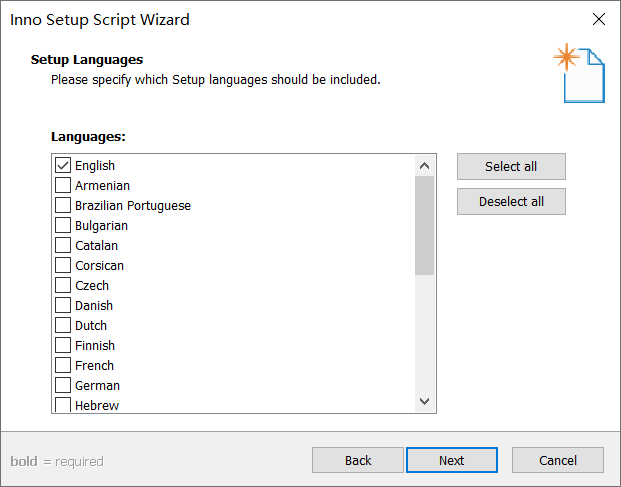Click the English label text

pyautogui.click(x=95, y=166)
